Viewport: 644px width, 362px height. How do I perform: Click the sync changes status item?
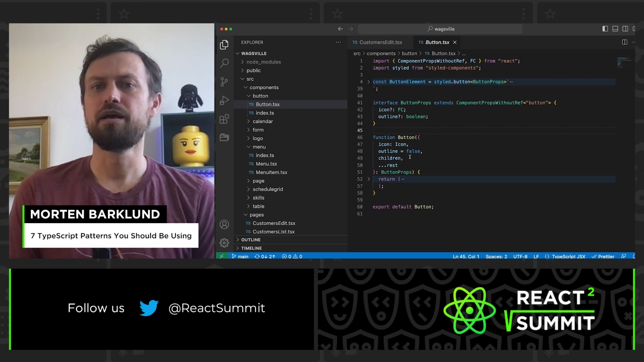coord(265,256)
